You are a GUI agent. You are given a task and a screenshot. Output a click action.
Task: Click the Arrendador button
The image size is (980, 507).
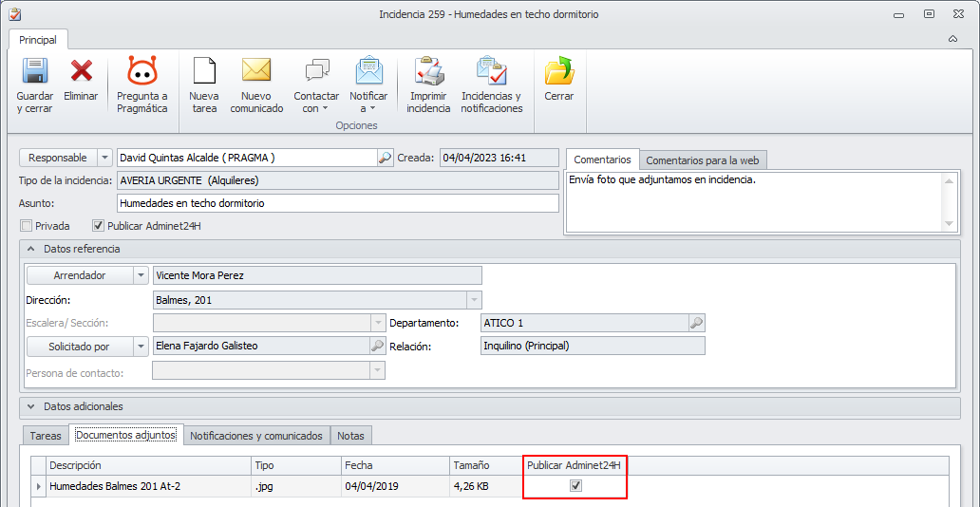[80, 275]
